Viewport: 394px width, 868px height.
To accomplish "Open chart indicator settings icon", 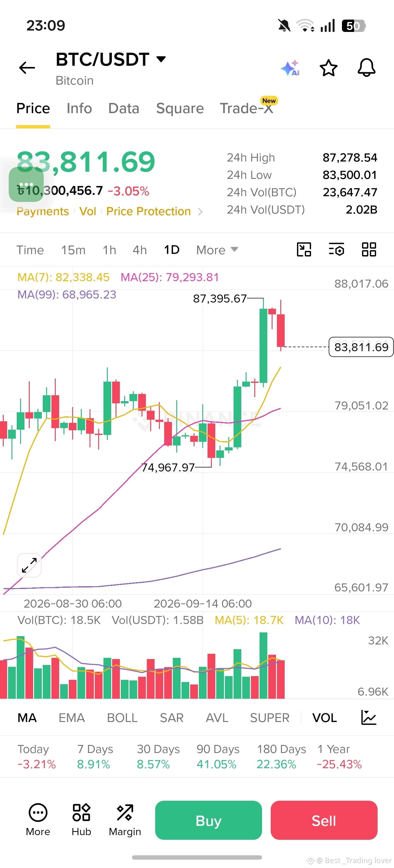I will (336, 250).
